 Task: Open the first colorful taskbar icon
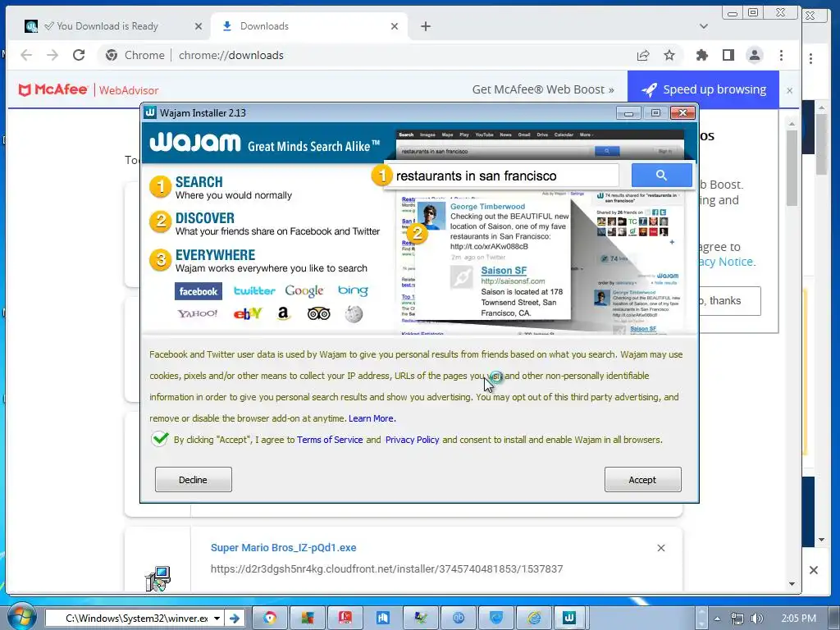pyautogui.click(x=270, y=618)
